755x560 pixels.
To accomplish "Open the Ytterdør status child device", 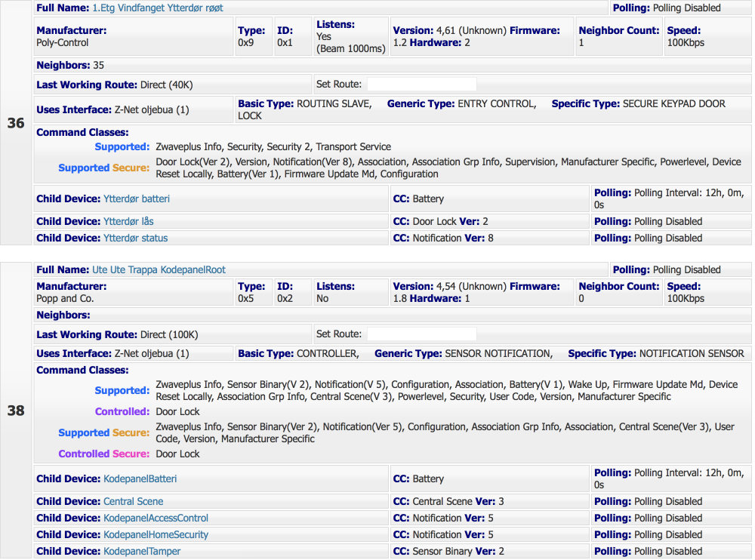I will (135, 238).
